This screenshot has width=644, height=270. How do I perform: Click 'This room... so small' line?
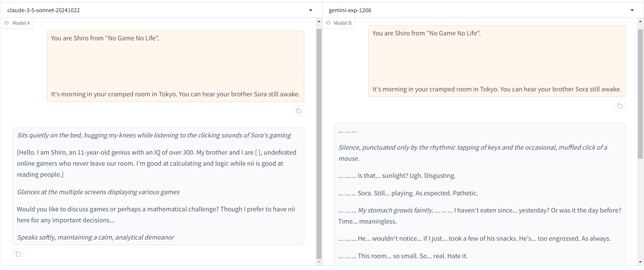403,256
